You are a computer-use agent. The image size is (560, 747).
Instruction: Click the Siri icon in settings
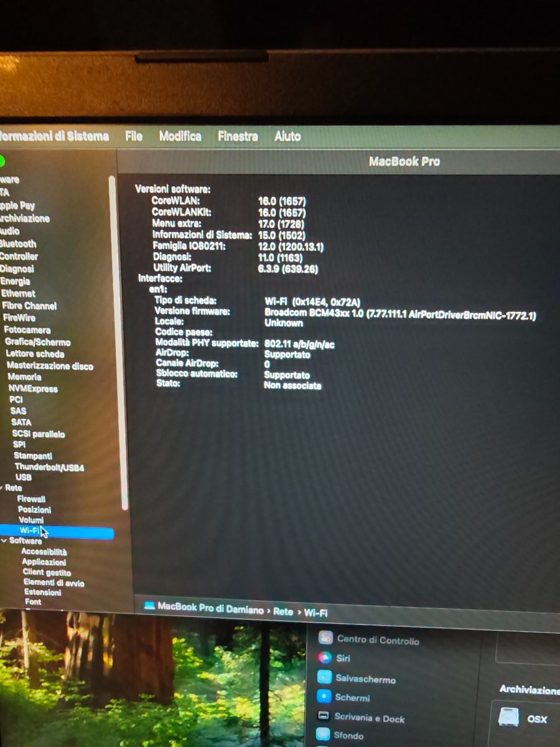(324, 657)
